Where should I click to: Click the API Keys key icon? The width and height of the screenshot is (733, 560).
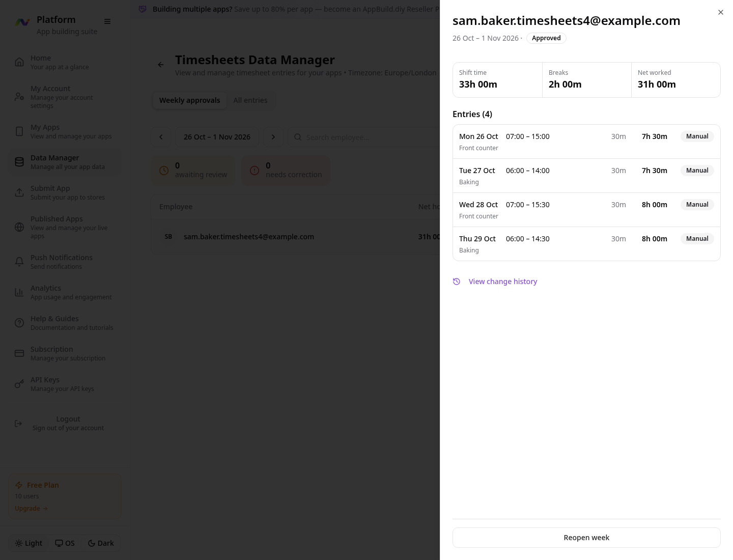click(19, 384)
